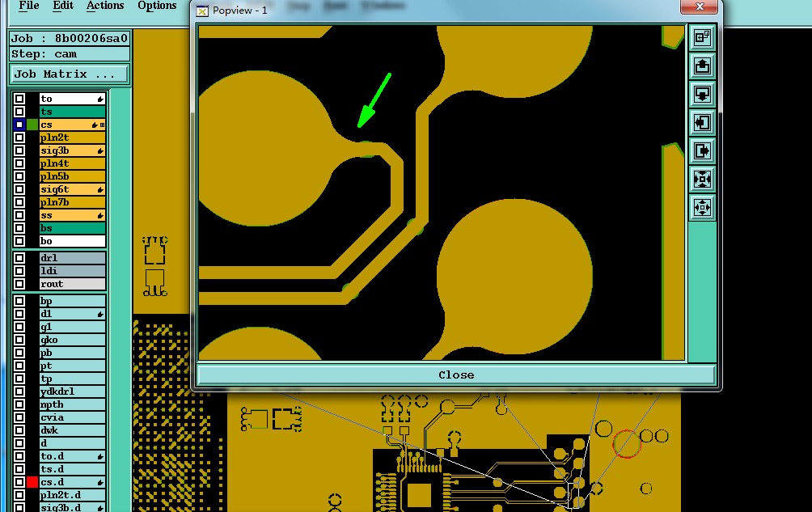Screen dimensions: 812x512
Task: Open the Options menu
Action: [x=157, y=6]
